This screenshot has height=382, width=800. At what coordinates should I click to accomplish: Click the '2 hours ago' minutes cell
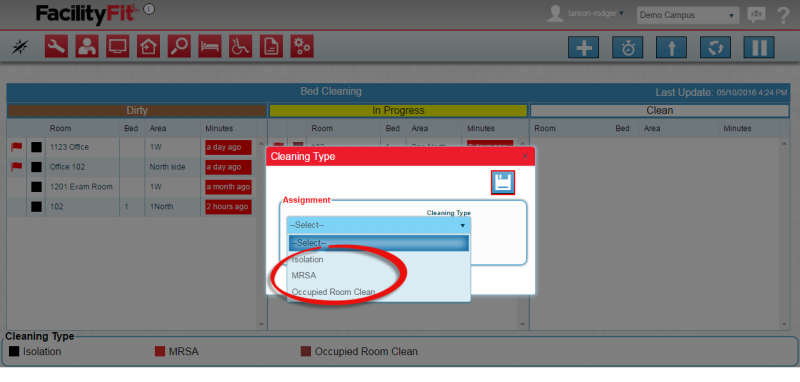click(228, 207)
